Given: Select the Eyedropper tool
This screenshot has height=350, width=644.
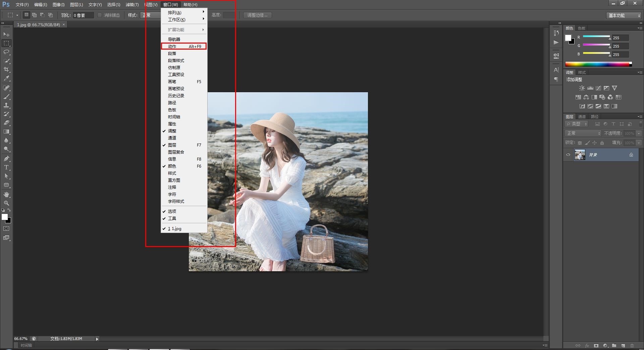Looking at the screenshot, I should (x=6, y=78).
